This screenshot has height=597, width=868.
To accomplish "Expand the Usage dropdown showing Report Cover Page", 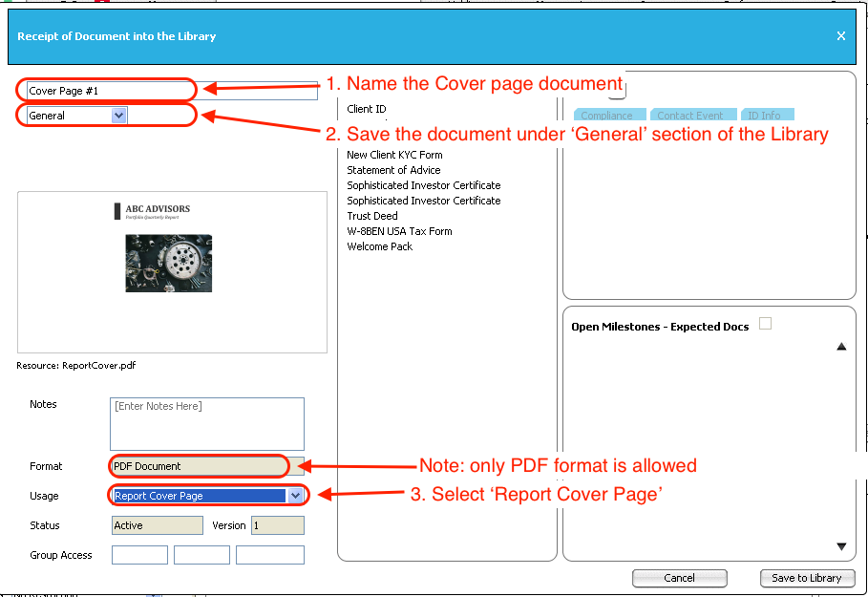I will [x=295, y=496].
